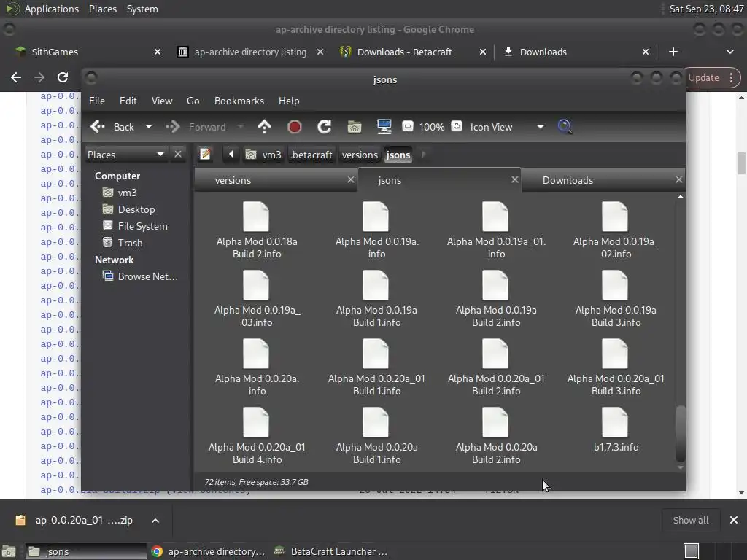Open the Back history dropdown arrow
The image size is (747, 560).
[149, 127]
